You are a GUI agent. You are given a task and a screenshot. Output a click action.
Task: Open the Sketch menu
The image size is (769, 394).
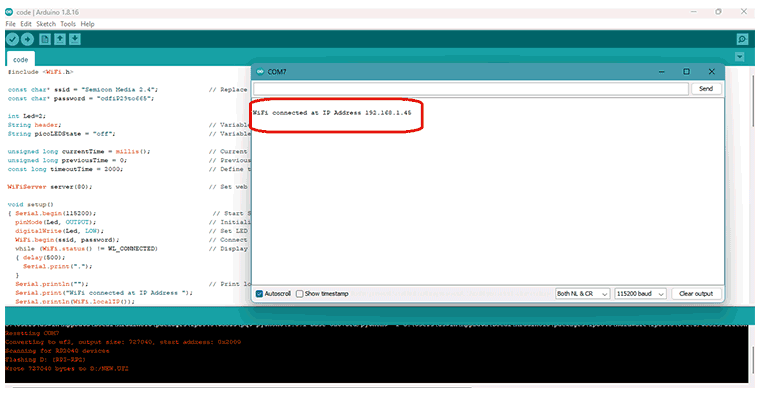click(46, 24)
